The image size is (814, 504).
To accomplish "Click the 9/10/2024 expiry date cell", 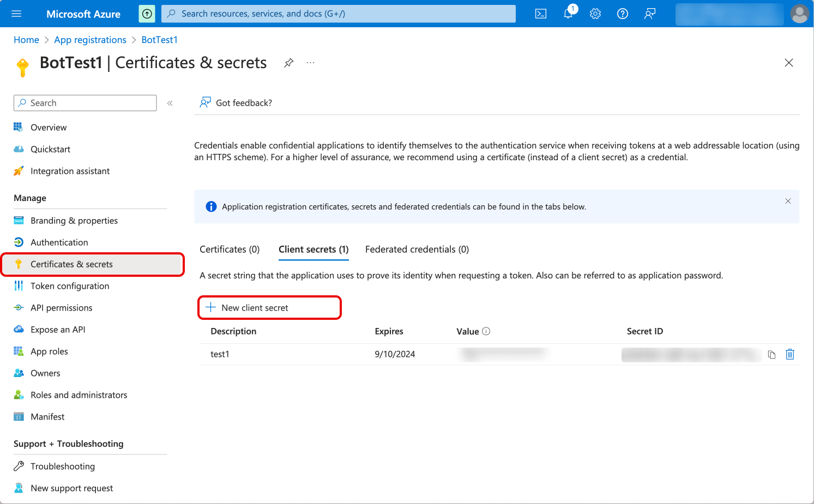I will point(395,354).
